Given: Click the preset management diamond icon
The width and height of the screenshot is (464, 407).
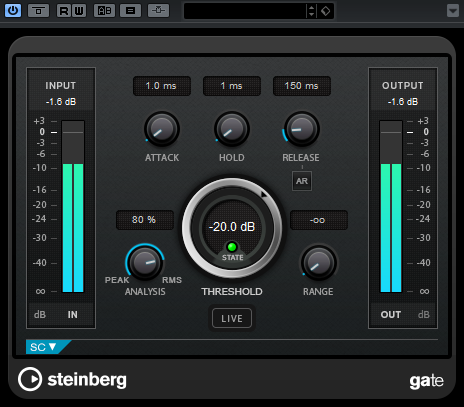Looking at the screenshot, I should [x=326, y=11].
